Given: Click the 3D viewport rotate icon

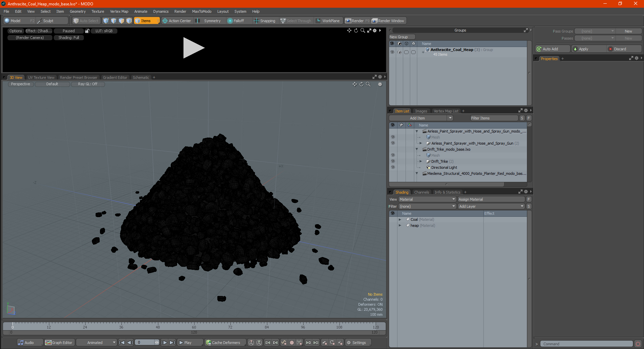Looking at the screenshot, I should click(x=361, y=84).
